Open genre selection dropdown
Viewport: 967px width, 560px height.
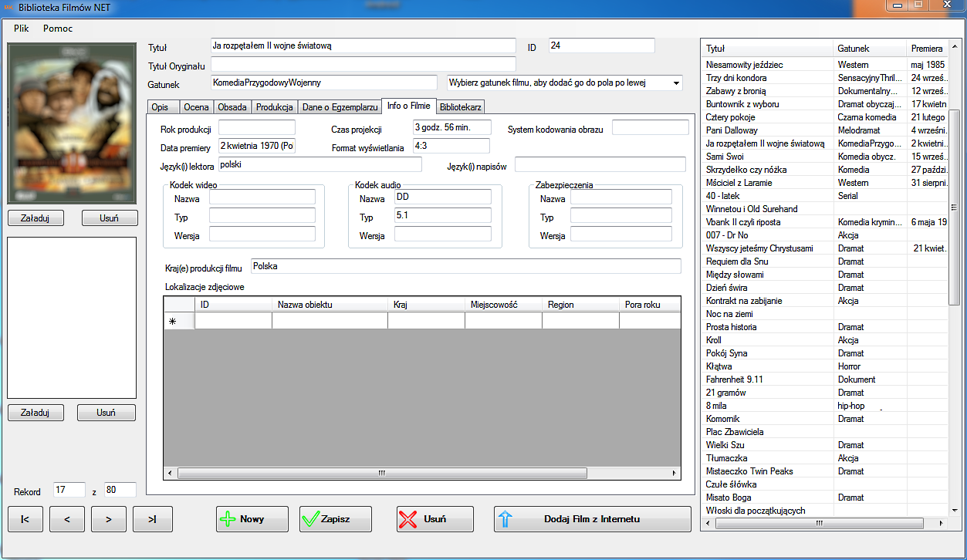676,83
